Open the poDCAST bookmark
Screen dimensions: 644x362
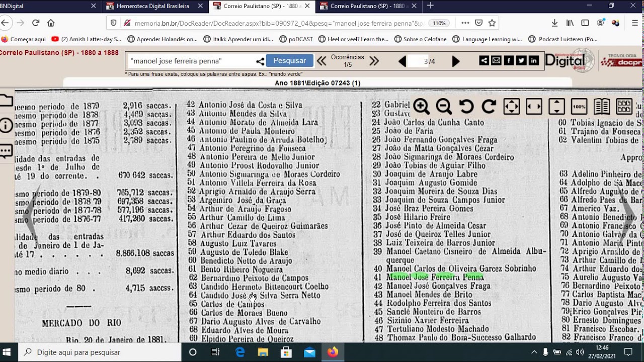(x=296, y=39)
